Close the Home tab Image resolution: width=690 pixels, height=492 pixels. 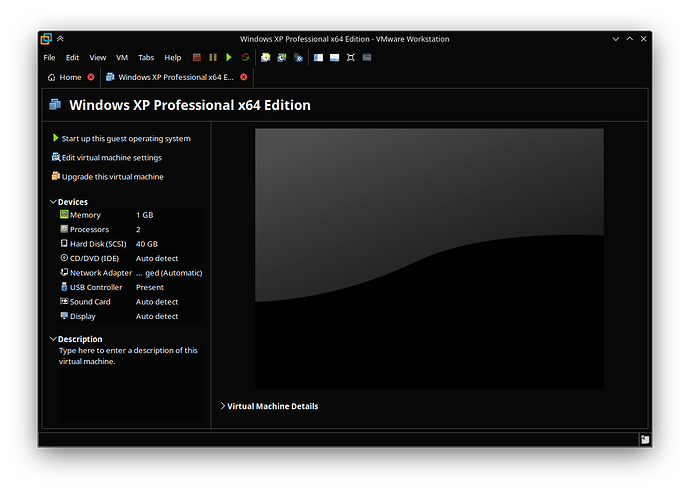[91, 77]
